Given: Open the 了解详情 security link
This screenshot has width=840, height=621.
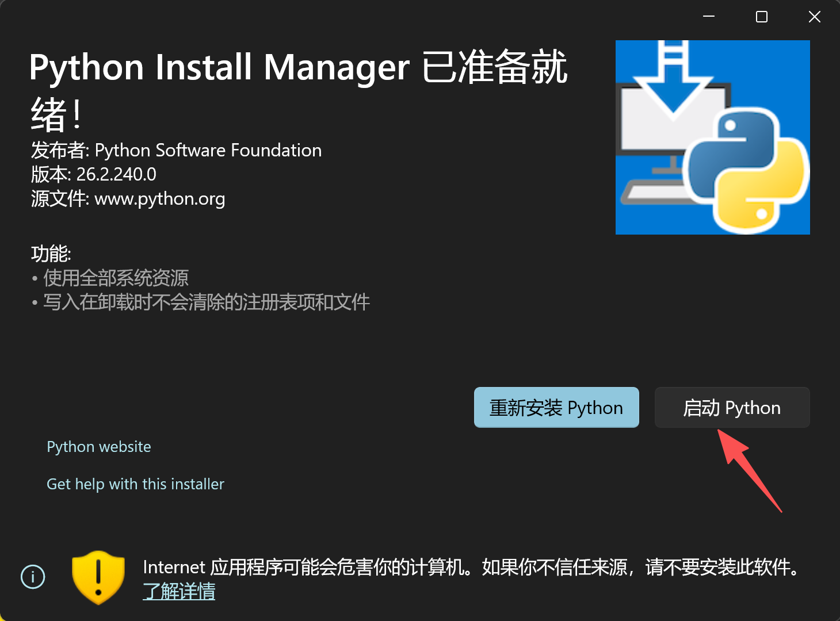Looking at the screenshot, I should [x=179, y=591].
